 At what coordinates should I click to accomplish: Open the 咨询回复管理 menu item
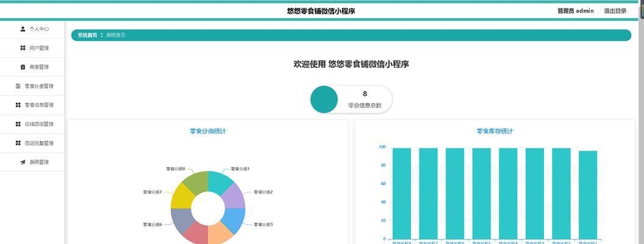(32, 143)
